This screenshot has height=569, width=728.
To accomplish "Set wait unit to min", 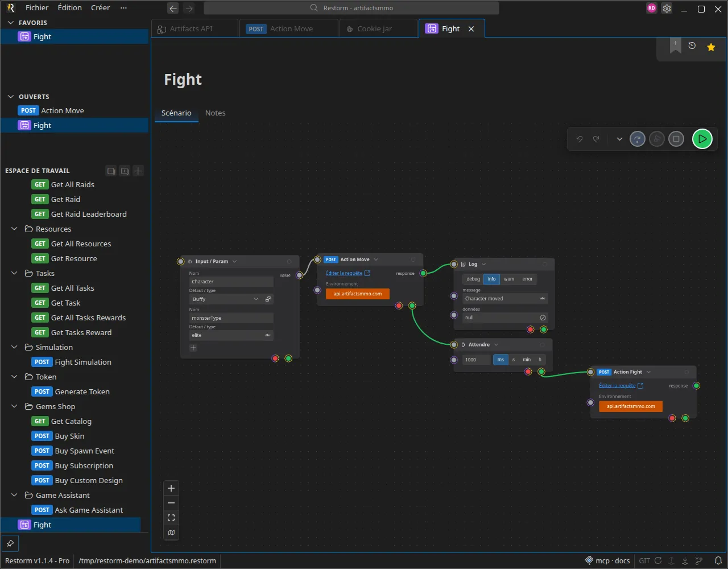I will (527, 360).
